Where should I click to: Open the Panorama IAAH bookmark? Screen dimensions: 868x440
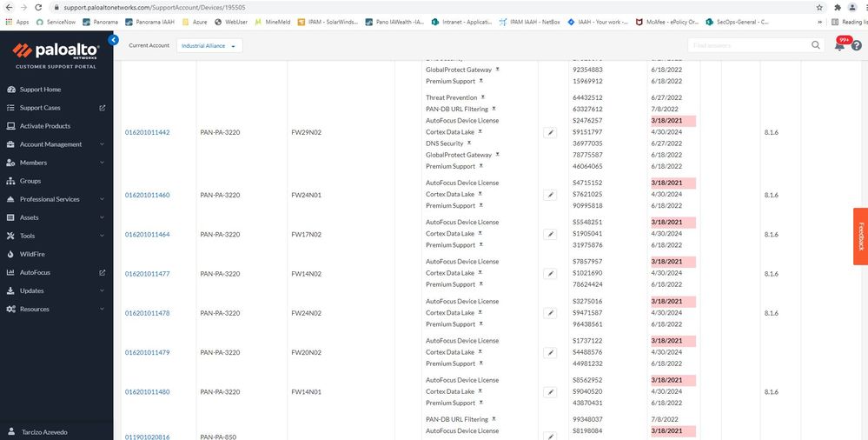[x=150, y=22]
